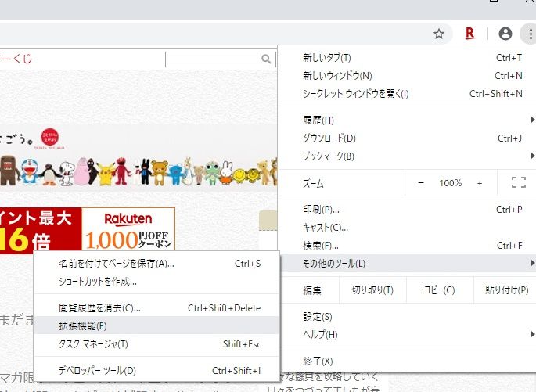Zoom in with the plus button

480,182
